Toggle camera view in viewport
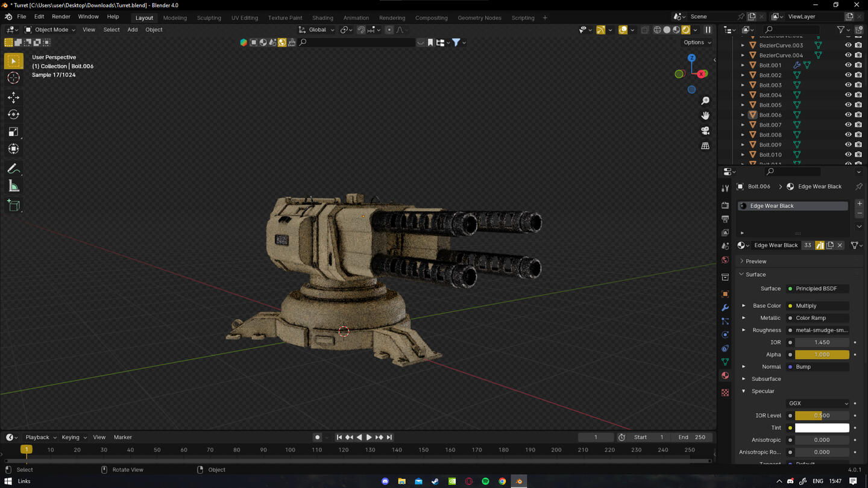The width and height of the screenshot is (868, 488). [705, 131]
